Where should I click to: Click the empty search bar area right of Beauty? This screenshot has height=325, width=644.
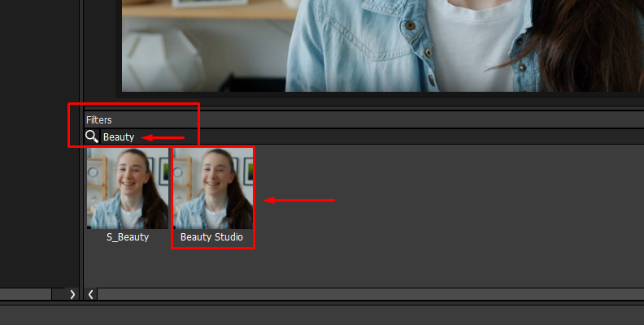(x=407, y=137)
